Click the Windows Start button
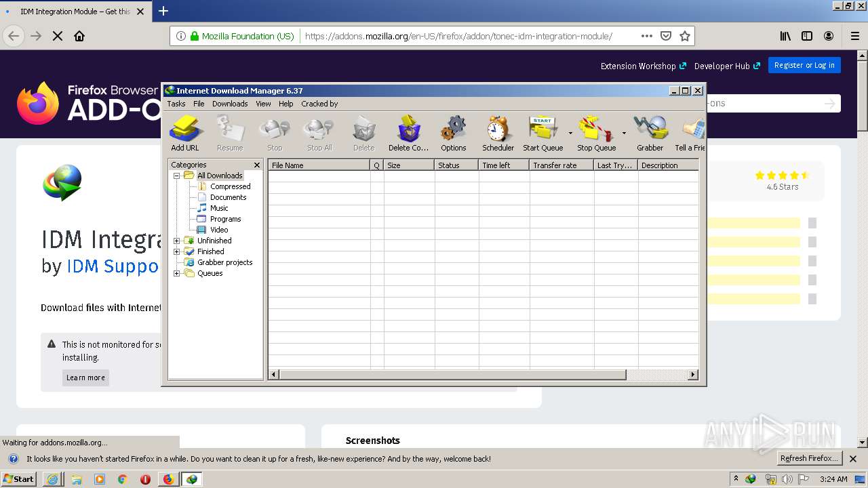Viewport: 868px width, 488px height. click(x=18, y=479)
